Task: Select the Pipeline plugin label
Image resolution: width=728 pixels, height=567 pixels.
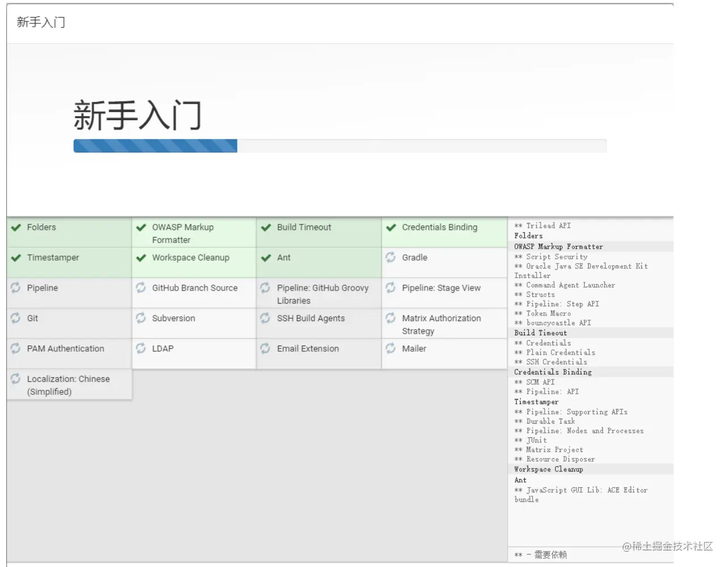Action: click(x=42, y=288)
